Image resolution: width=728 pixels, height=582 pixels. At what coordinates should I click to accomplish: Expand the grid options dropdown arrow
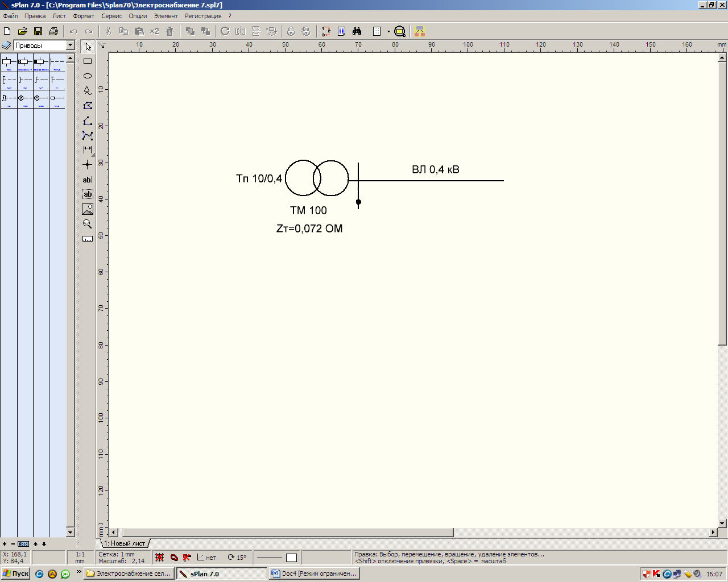tap(388, 32)
